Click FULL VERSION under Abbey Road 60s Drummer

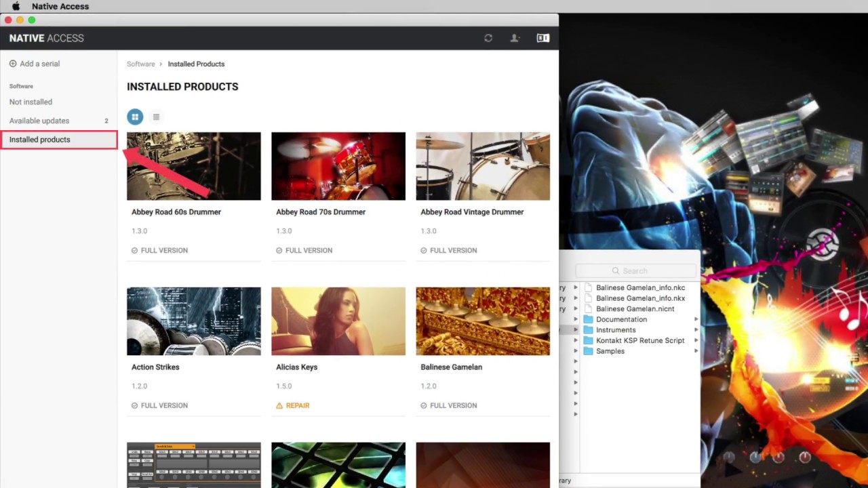[164, 250]
